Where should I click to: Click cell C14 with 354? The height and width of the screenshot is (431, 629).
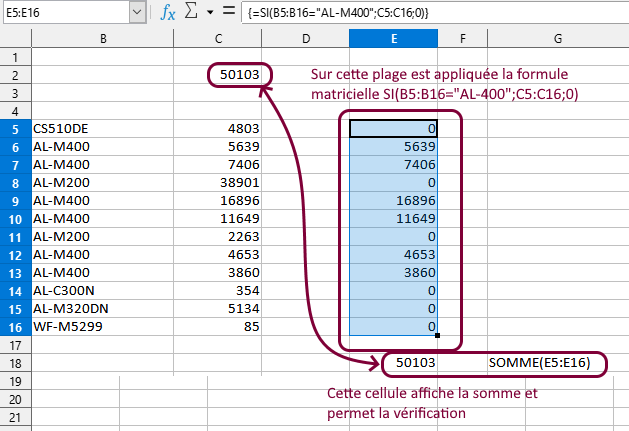218,291
